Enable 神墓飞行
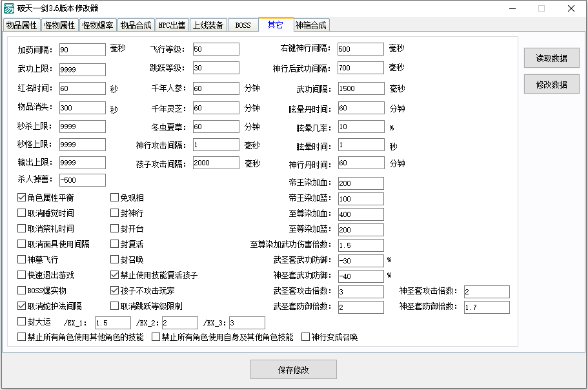Image resolution: width=588 pixels, height=390 pixels. (21, 260)
